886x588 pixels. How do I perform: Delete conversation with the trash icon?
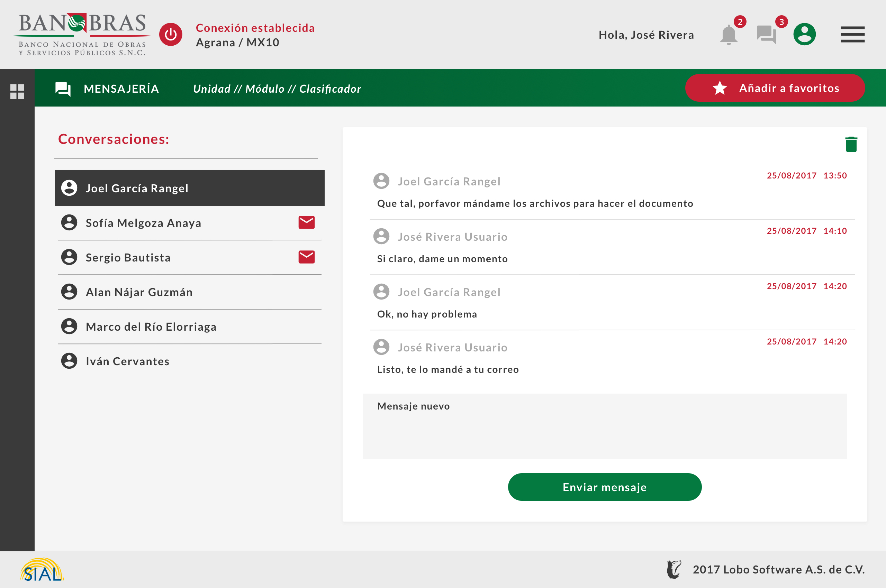(x=851, y=144)
